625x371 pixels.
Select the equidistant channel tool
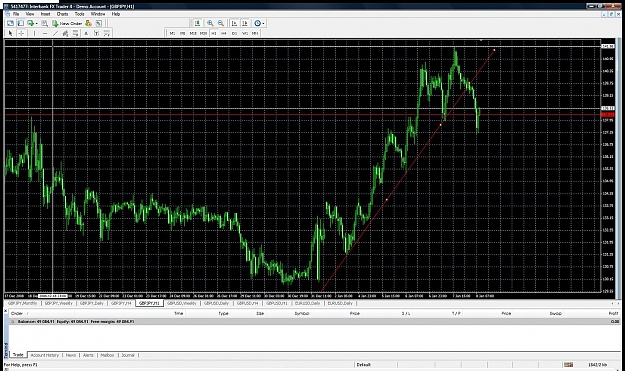click(x=65, y=33)
